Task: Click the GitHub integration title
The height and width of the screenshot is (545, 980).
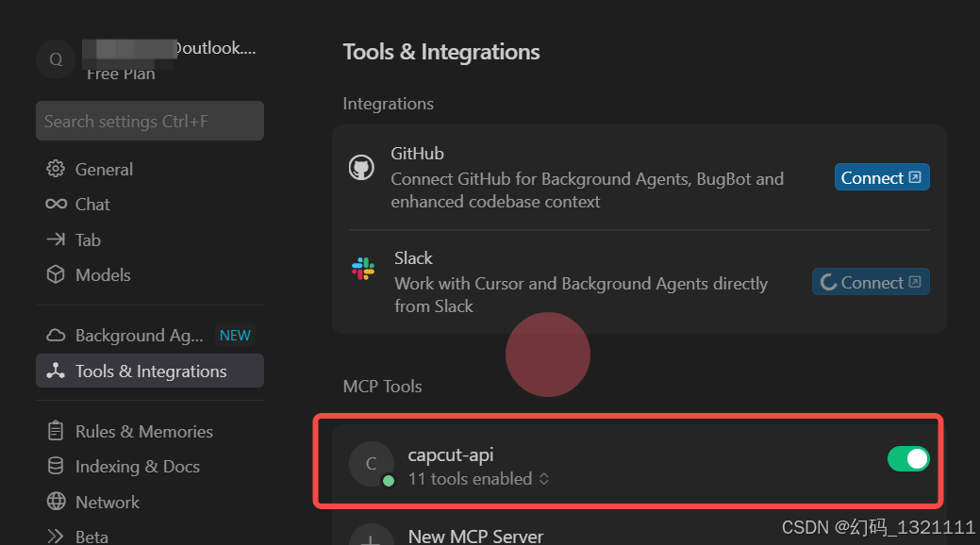Action: click(x=418, y=154)
